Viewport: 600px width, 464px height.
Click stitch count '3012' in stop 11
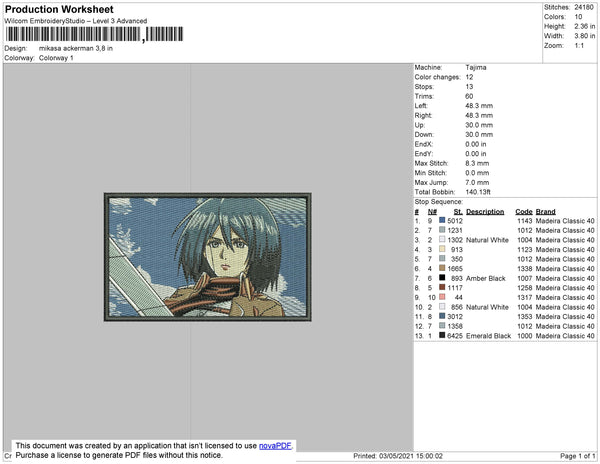click(455, 316)
